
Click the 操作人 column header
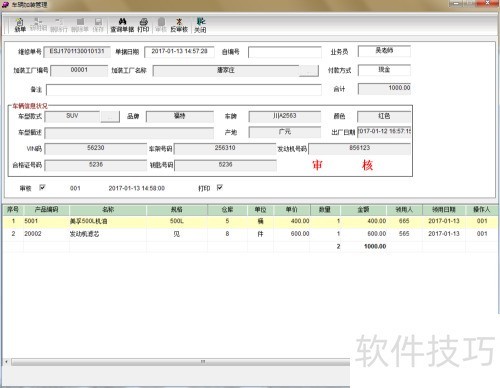pos(482,210)
